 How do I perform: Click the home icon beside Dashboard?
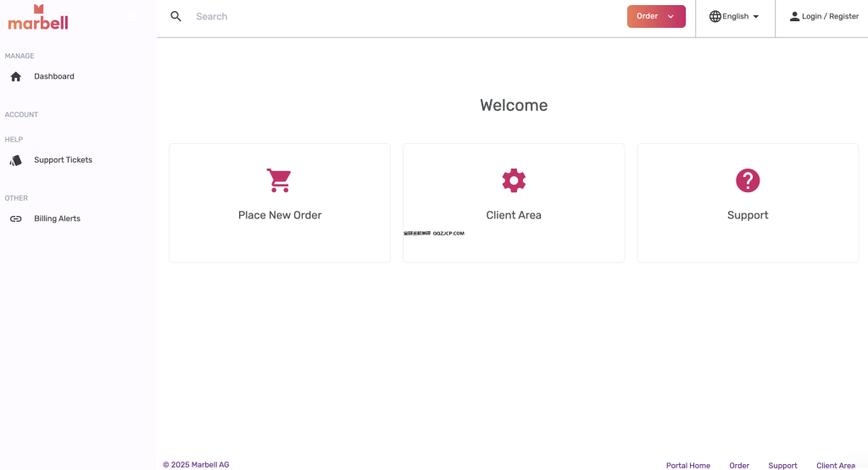(15, 77)
